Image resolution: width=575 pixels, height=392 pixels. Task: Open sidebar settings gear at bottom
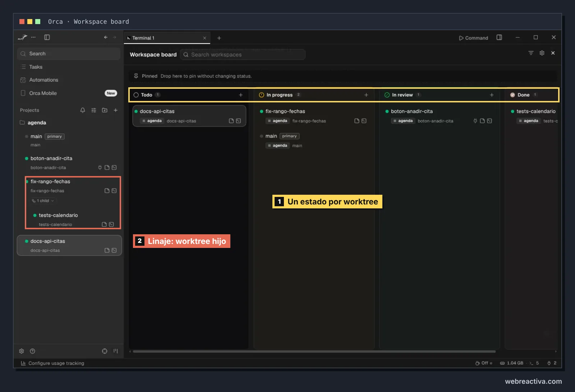click(22, 351)
